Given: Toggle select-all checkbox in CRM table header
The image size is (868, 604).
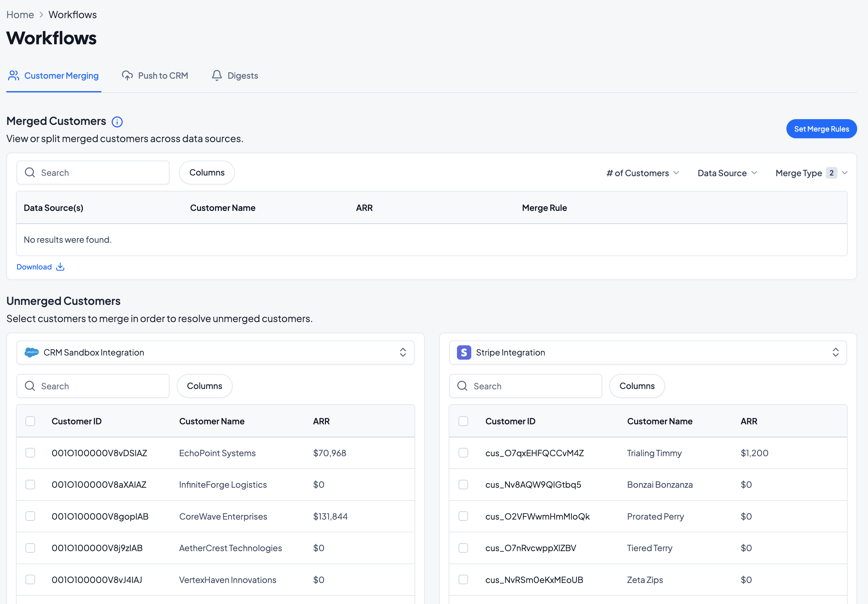Looking at the screenshot, I should coord(30,421).
